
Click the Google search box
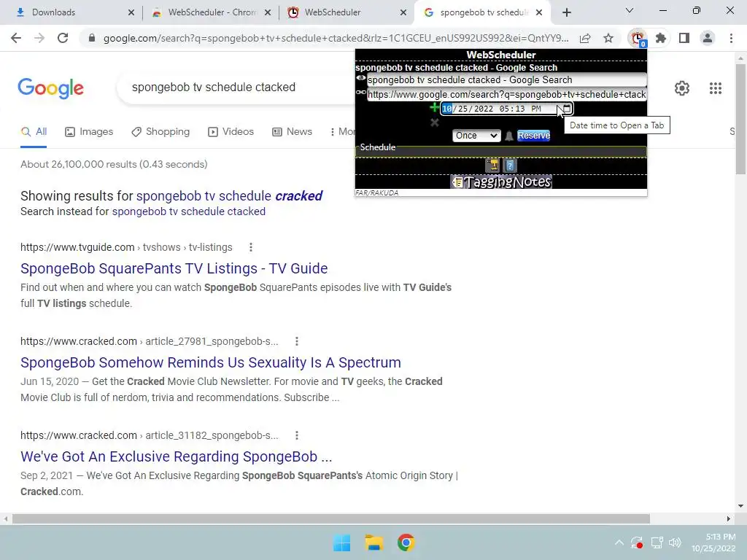[x=236, y=87]
